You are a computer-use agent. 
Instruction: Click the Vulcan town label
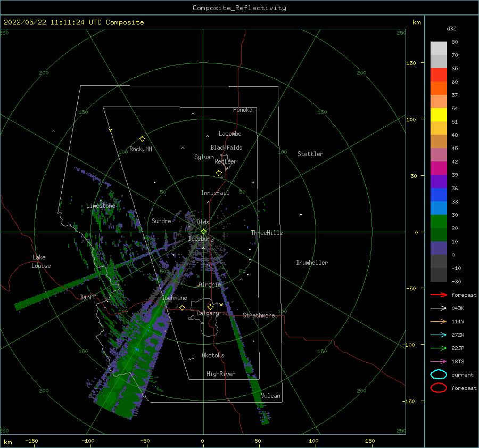(x=270, y=396)
